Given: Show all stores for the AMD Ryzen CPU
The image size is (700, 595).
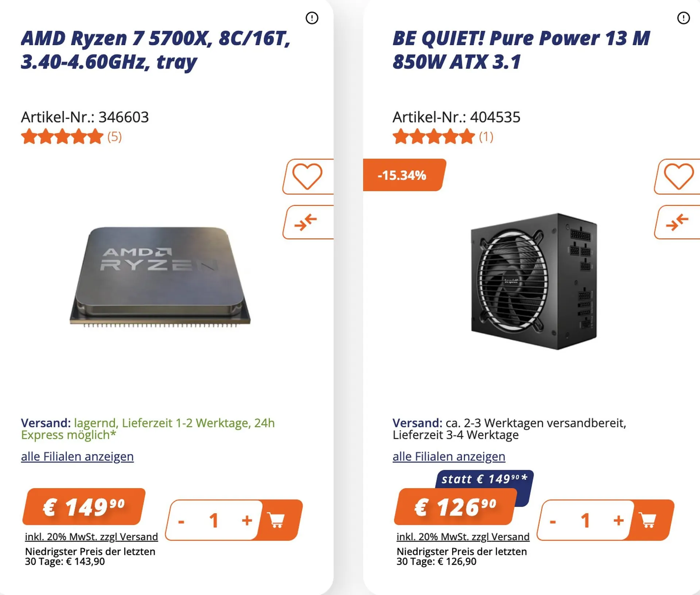Looking at the screenshot, I should tap(77, 456).
